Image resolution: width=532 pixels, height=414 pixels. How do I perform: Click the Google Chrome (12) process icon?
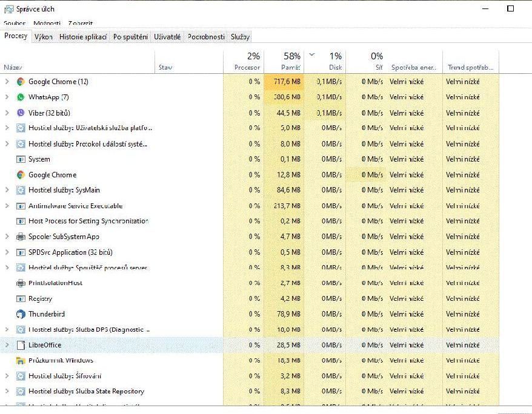click(21, 82)
